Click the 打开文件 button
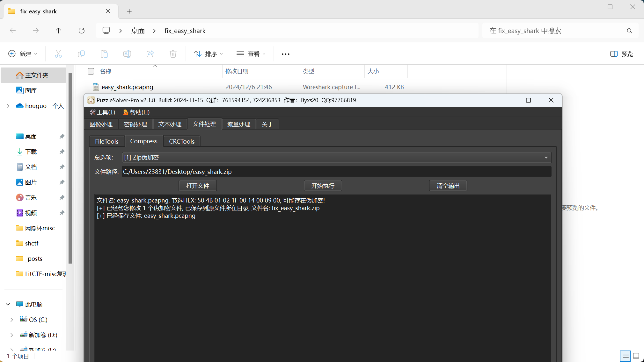This screenshot has height=362, width=644. 198,186
